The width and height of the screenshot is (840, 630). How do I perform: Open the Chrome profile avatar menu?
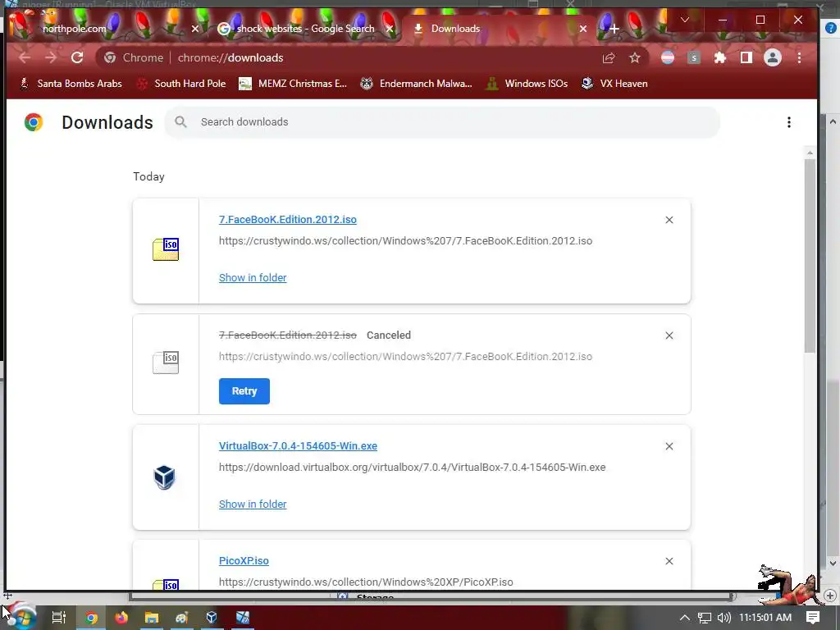coord(773,58)
